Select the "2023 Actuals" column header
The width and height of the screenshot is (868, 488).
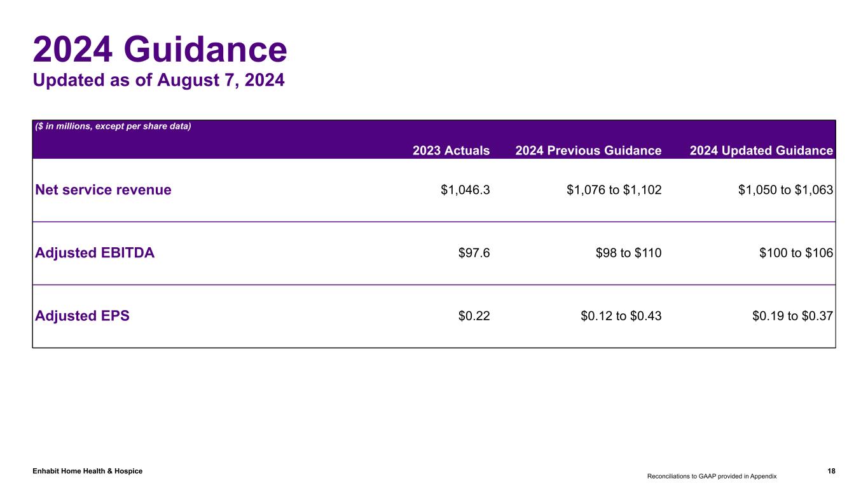click(451, 151)
